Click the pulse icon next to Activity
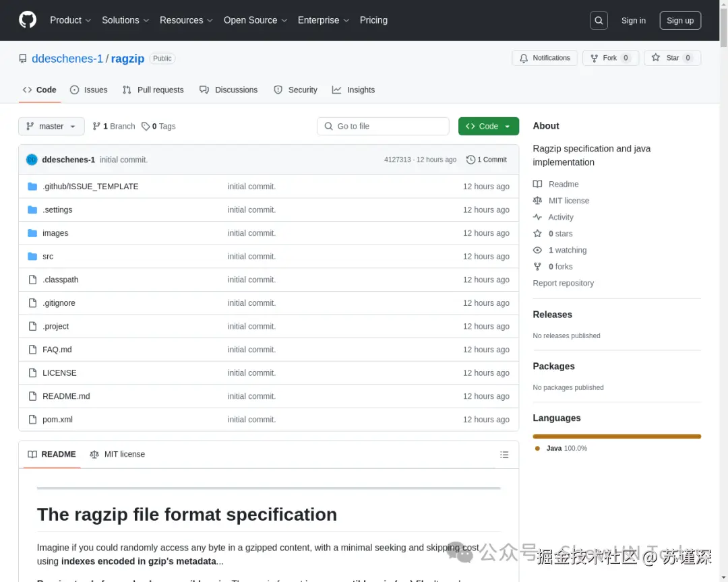728x582 pixels. (x=537, y=217)
